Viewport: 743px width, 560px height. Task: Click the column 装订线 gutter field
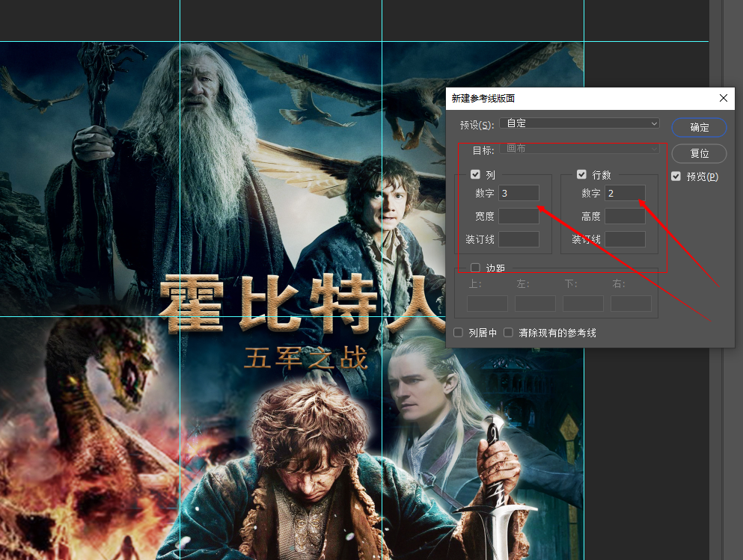pyautogui.click(x=519, y=239)
